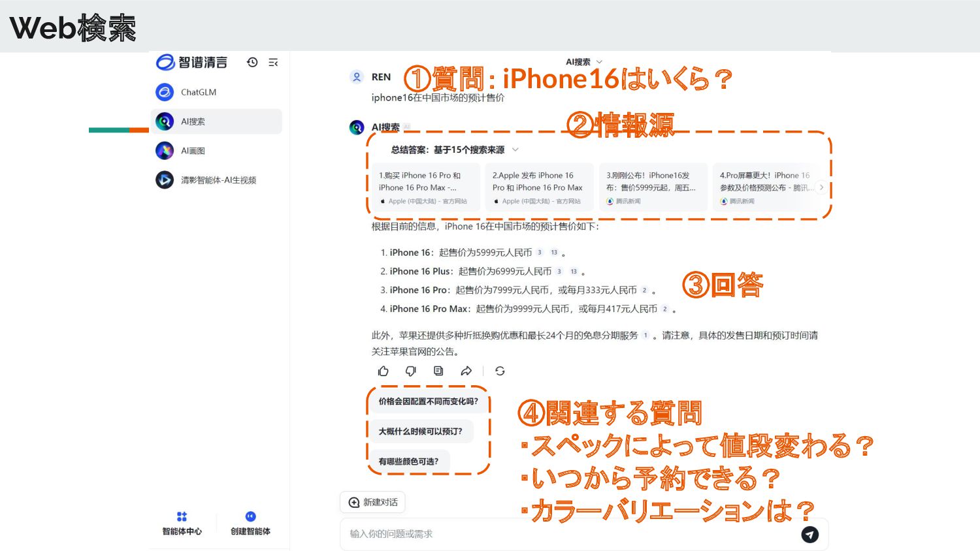The height and width of the screenshot is (551, 980).
Task: Click citation 2 on iPhone 16 Pro Max line
Action: [664, 309]
